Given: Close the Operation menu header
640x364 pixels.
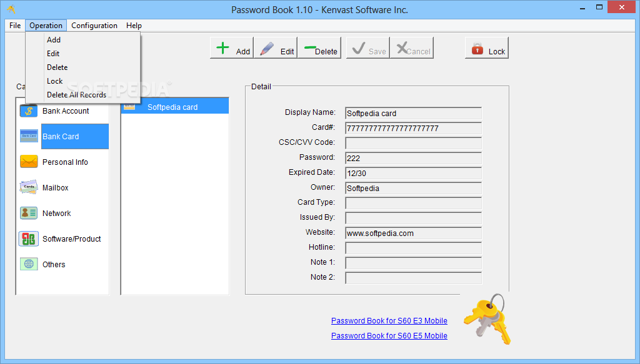Looking at the screenshot, I should click(x=46, y=25).
